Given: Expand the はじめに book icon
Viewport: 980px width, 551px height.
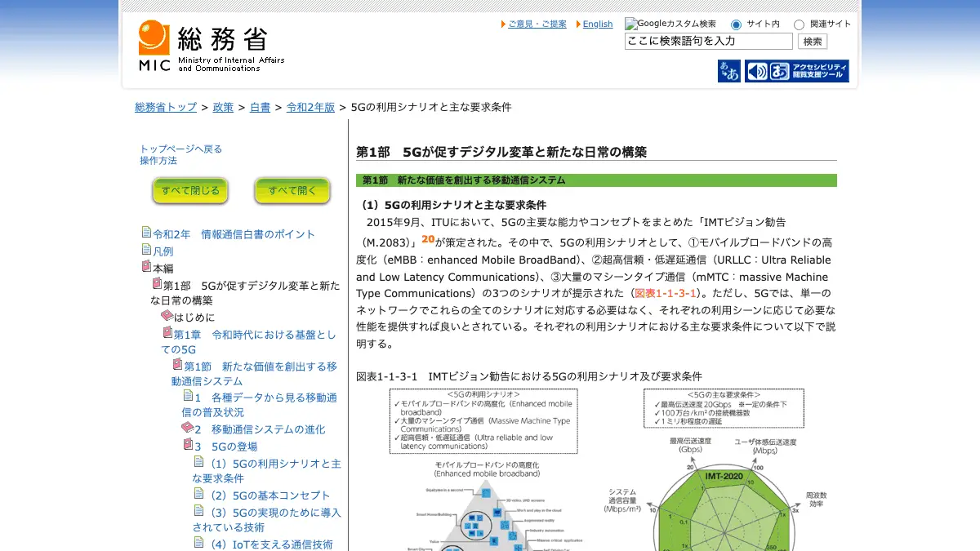Looking at the screenshot, I should pyautogui.click(x=167, y=316).
